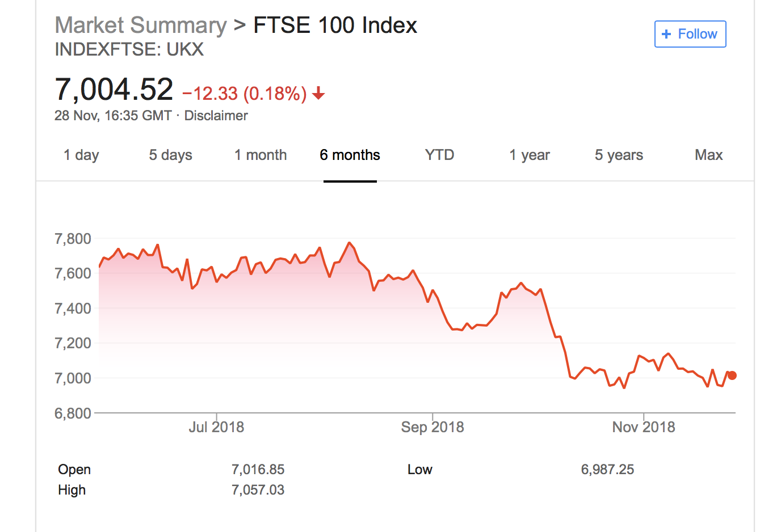Image resolution: width=781 pixels, height=532 pixels.
Task: Select the 6 months tab
Action: 350,155
